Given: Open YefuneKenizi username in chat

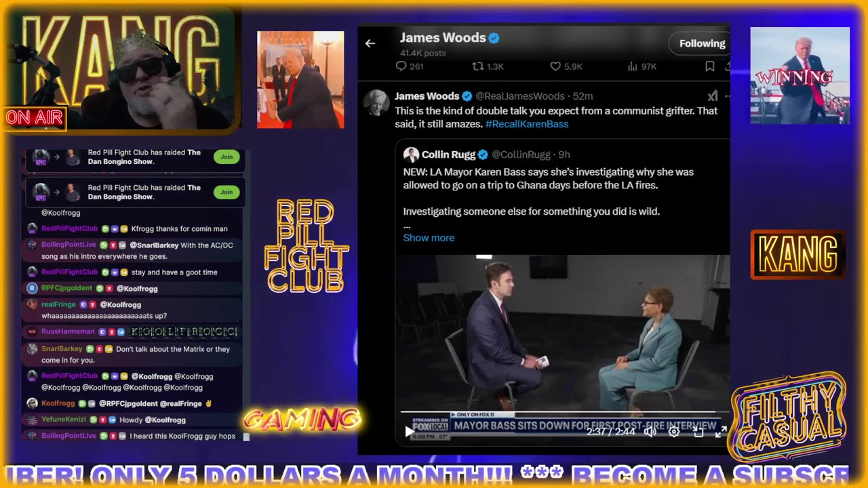Looking at the screenshot, I should (64, 420).
